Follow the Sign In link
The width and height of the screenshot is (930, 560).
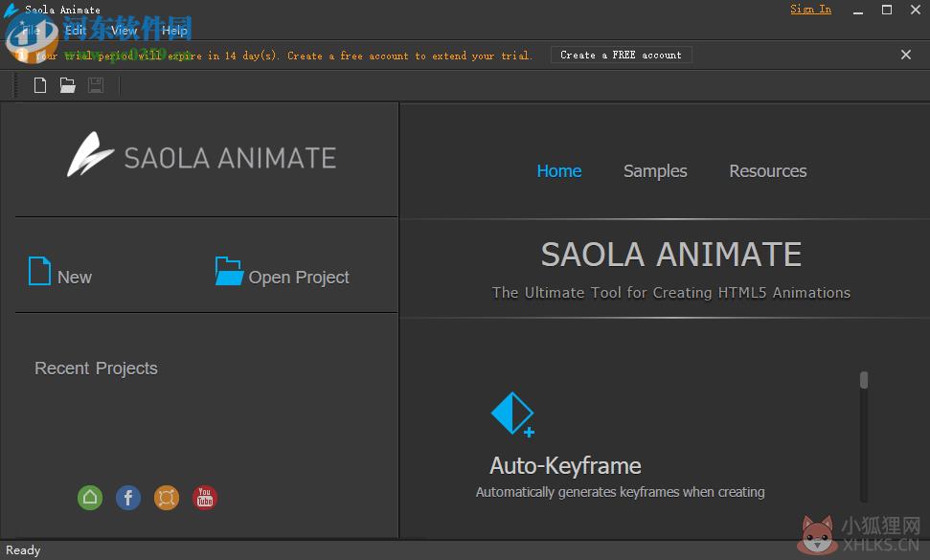click(811, 9)
